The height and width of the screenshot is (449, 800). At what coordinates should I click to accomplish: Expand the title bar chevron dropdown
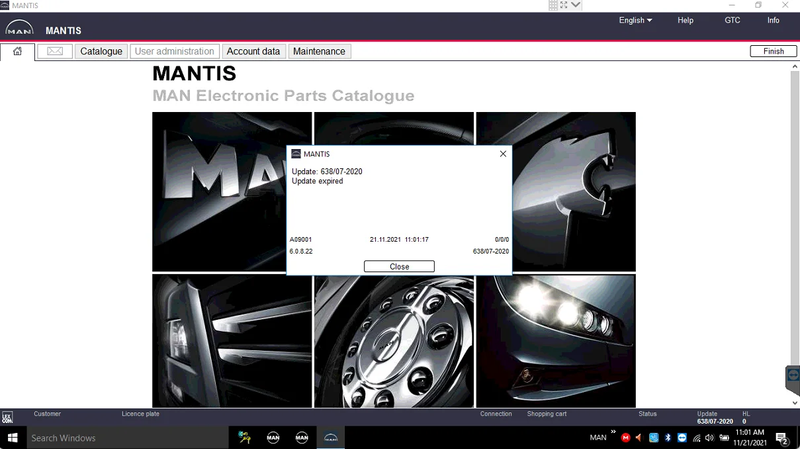click(576, 5)
